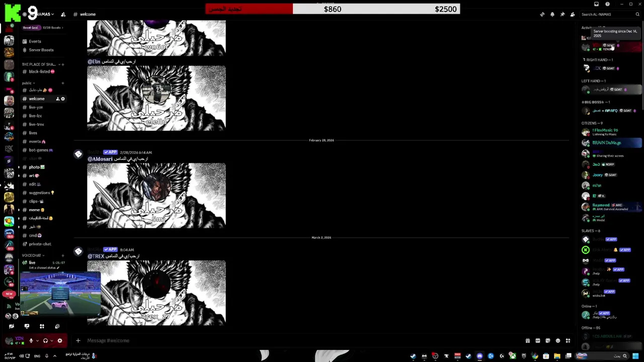Open the black-listed channel
Image resolution: width=644 pixels, height=362 pixels.
point(43,71)
